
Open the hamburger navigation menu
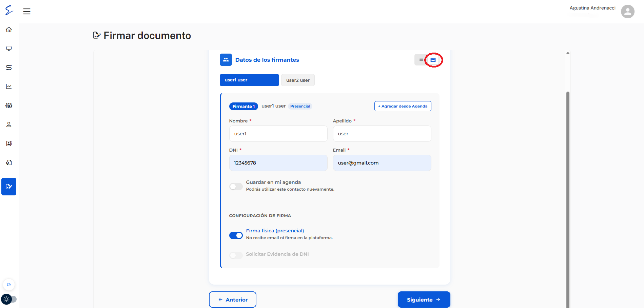[27, 12]
